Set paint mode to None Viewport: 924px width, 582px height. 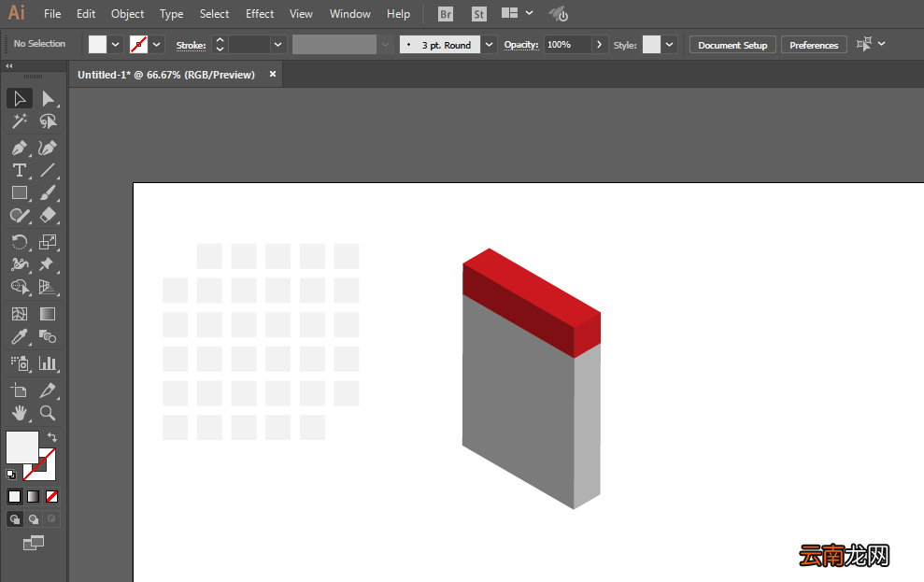52,497
